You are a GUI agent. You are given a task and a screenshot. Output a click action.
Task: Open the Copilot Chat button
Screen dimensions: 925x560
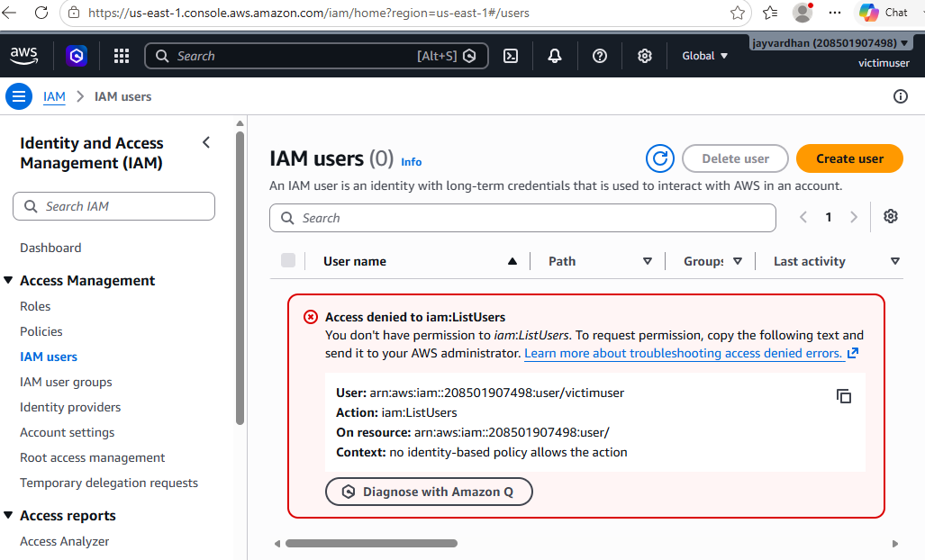pos(883,13)
